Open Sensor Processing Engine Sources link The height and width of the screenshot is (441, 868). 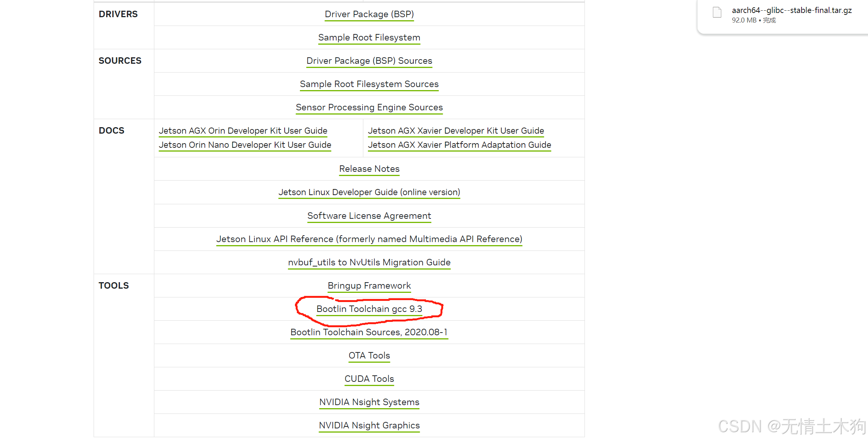pyautogui.click(x=369, y=107)
